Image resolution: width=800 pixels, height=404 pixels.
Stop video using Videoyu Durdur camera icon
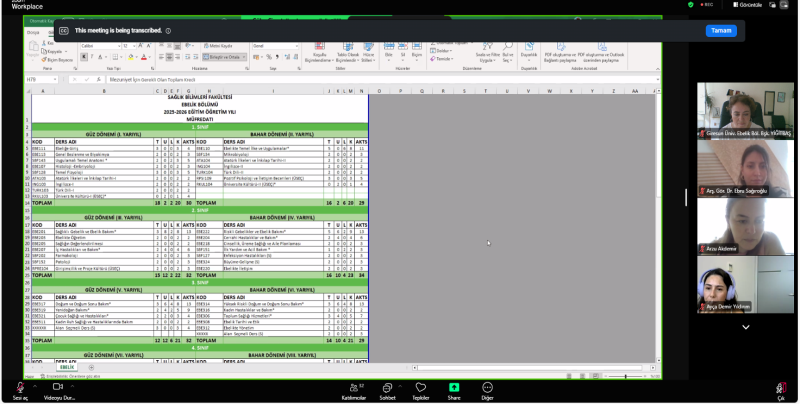(x=58, y=390)
